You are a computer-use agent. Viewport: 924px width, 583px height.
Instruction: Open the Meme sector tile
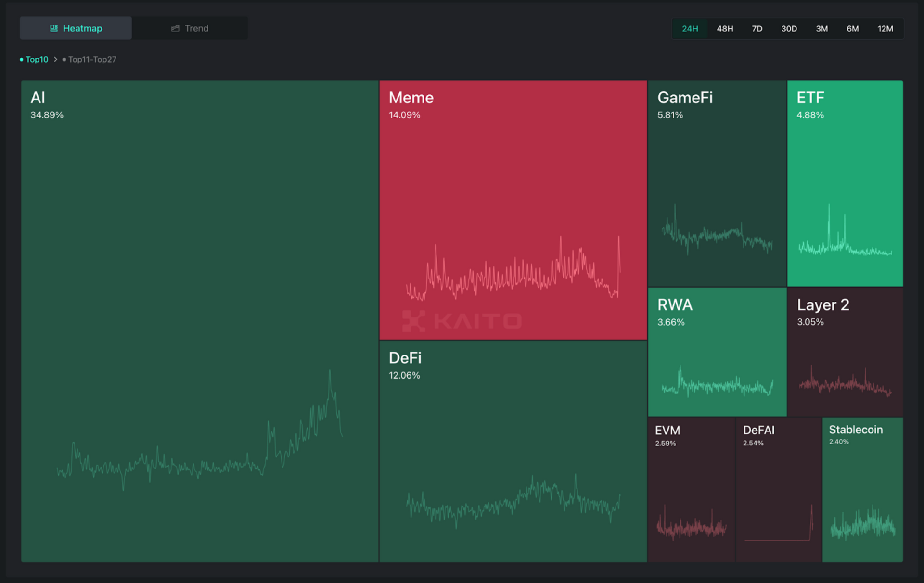[513, 210]
